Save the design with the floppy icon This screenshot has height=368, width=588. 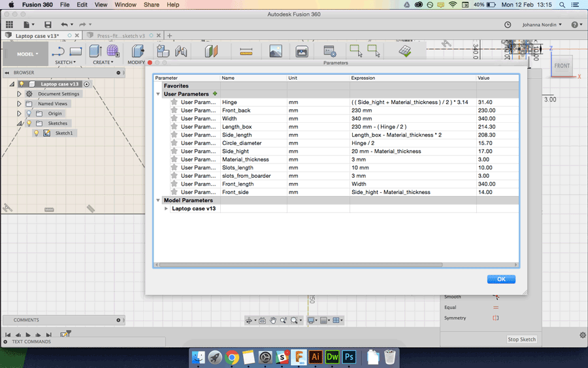pyautogui.click(x=48, y=25)
